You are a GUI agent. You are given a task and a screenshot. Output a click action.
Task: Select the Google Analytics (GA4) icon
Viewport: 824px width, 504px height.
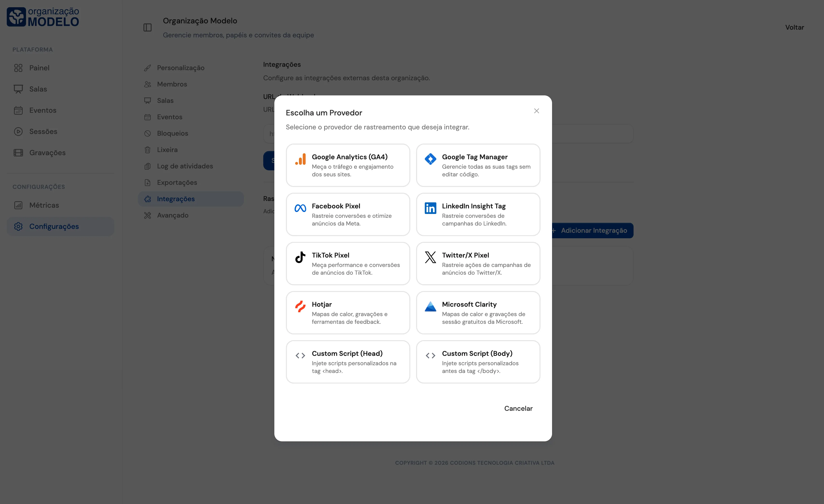300,159
